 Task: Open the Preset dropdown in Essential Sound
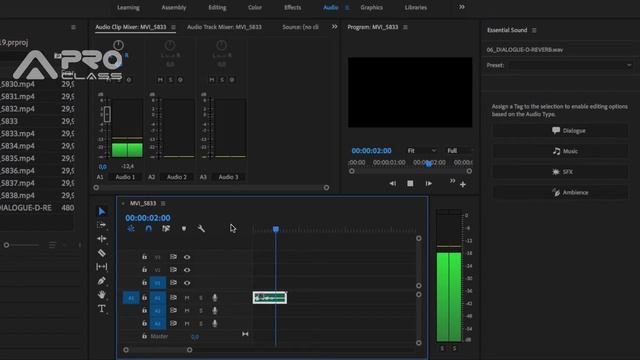(570, 65)
